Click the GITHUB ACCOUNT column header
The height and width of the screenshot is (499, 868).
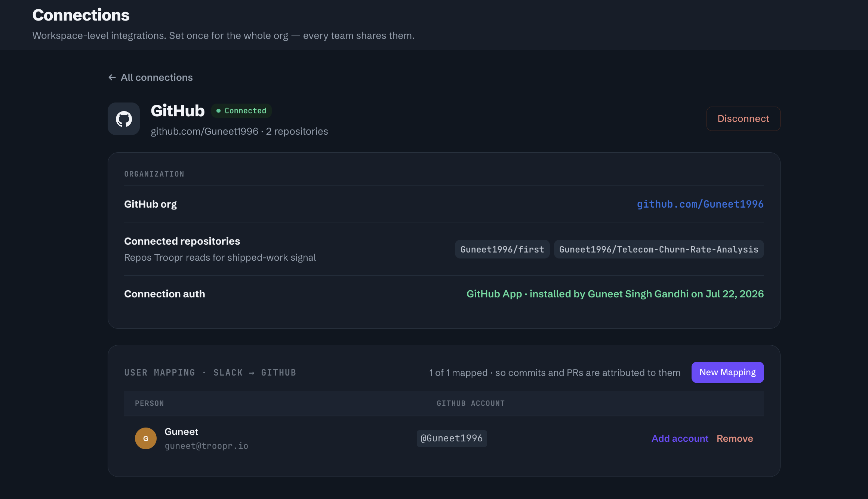coord(471,404)
